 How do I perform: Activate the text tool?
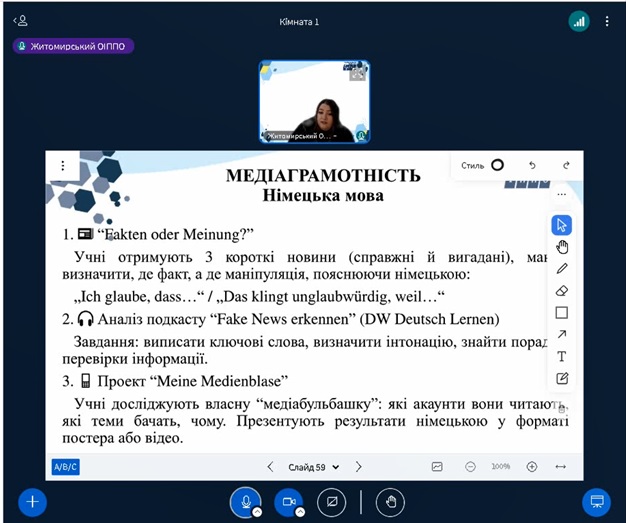tap(561, 357)
